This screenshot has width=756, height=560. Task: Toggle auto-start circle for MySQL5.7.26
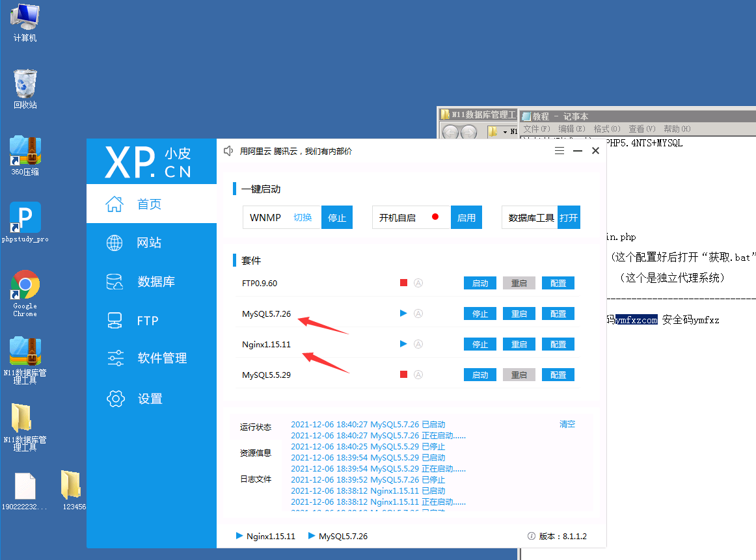point(419,313)
